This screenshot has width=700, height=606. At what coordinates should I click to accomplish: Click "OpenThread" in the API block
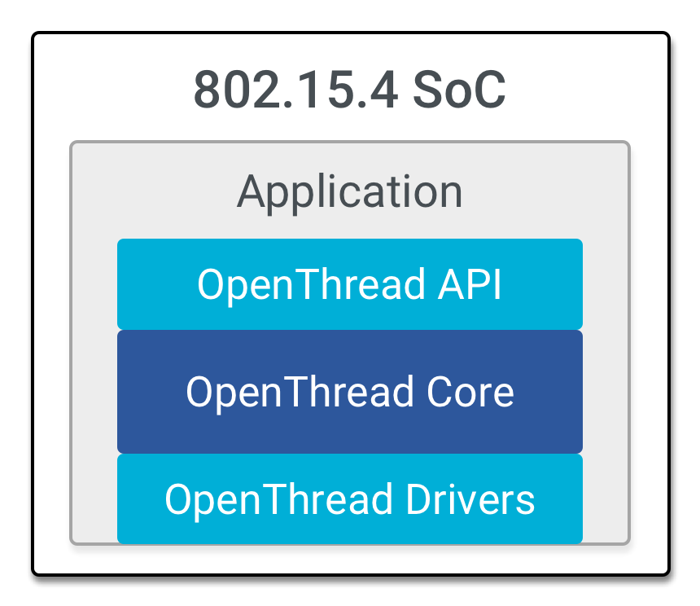click(x=311, y=284)
